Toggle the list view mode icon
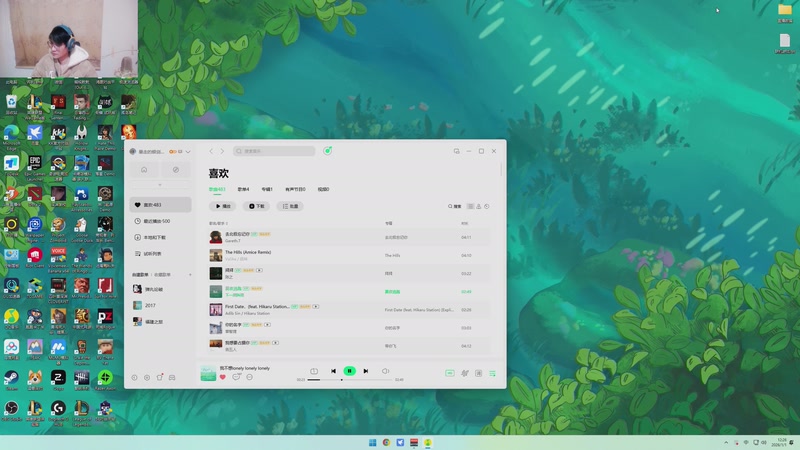800x450 pixels. point(470,206)
